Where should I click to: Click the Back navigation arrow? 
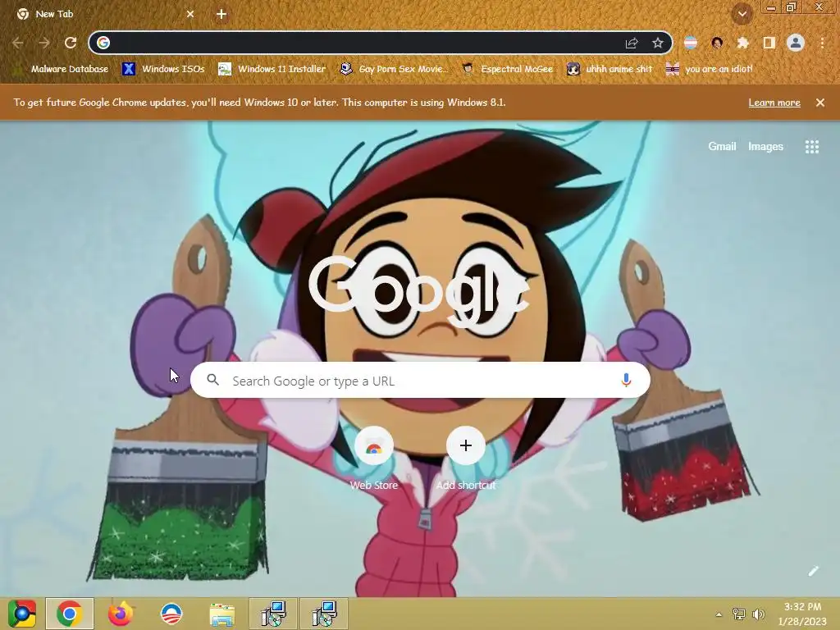point(18,43)
